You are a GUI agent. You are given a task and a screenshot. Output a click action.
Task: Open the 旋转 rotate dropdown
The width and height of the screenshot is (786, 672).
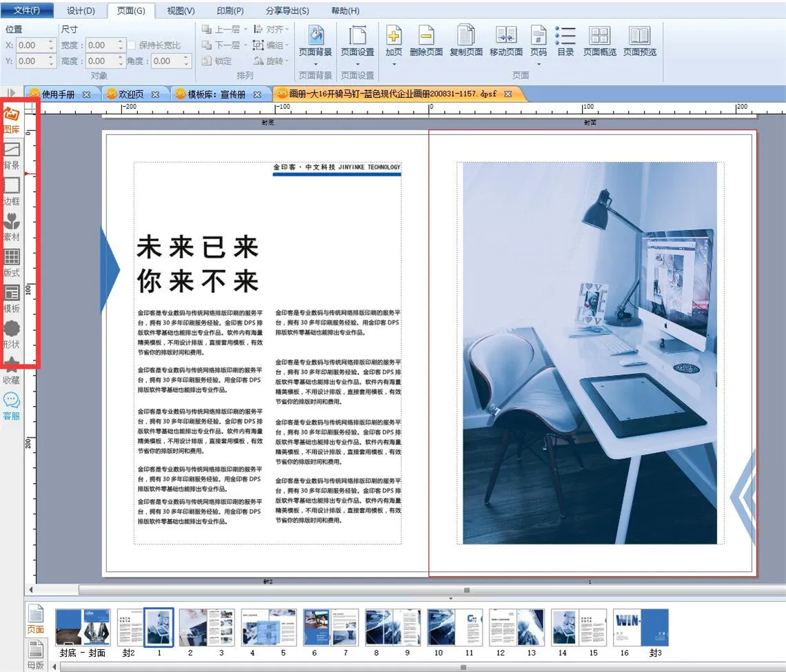click(271, 61)
